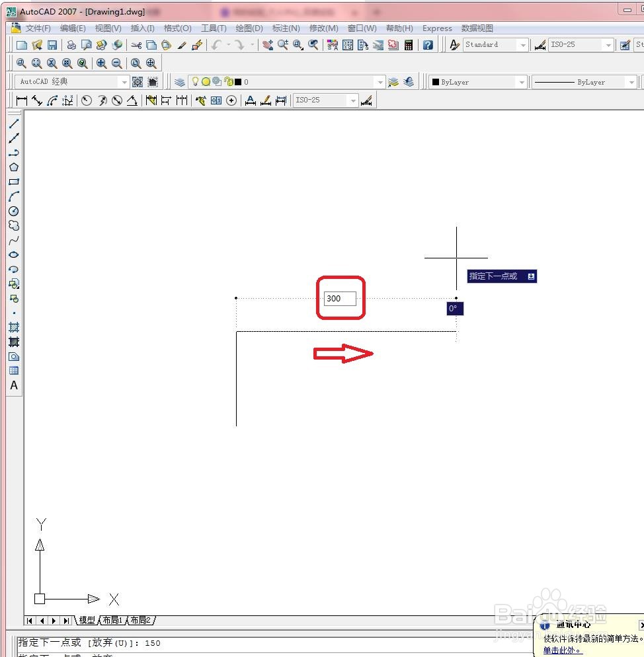This screenshot has width=644, height=657.
Task: Click the Zoom Extents icon
Action: (x=151, y=63)
